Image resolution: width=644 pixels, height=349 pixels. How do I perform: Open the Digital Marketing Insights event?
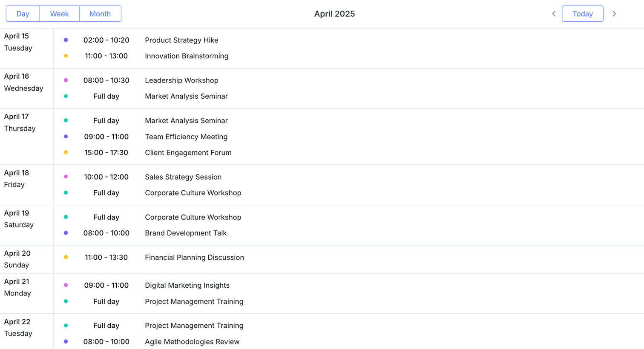coord(187,285)
